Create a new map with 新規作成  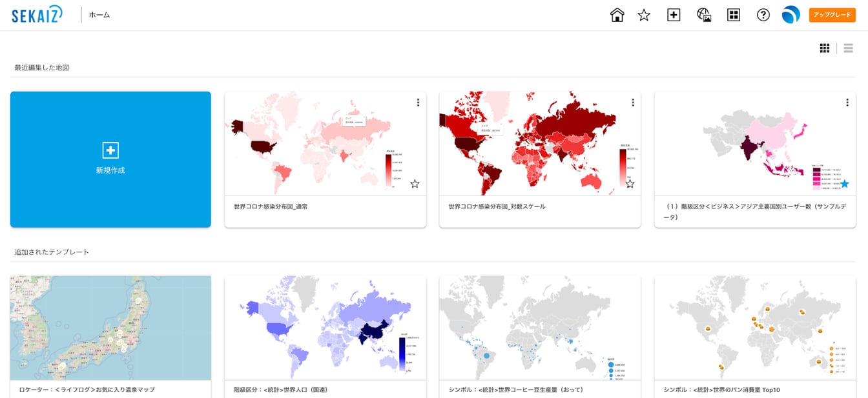pyautogui.click(x=110, y=159)
